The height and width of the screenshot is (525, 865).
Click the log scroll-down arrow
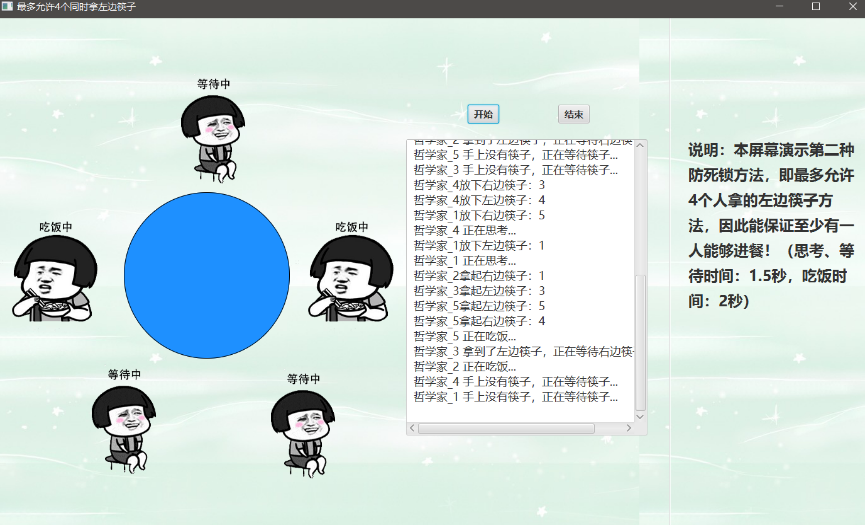tap(640, 417)
